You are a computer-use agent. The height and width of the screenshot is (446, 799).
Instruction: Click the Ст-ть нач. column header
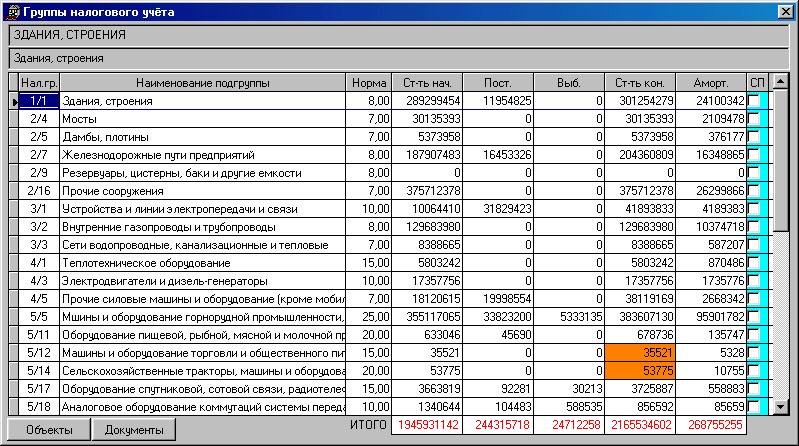click(427, 83)
